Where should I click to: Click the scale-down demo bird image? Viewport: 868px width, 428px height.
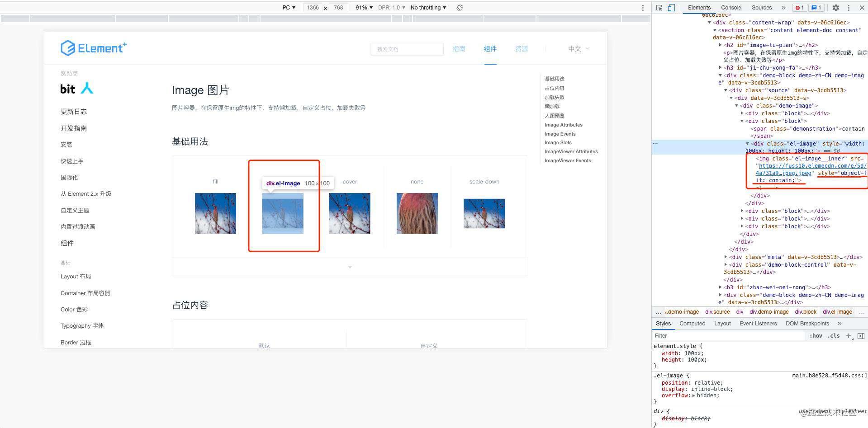tap(484, 213)
